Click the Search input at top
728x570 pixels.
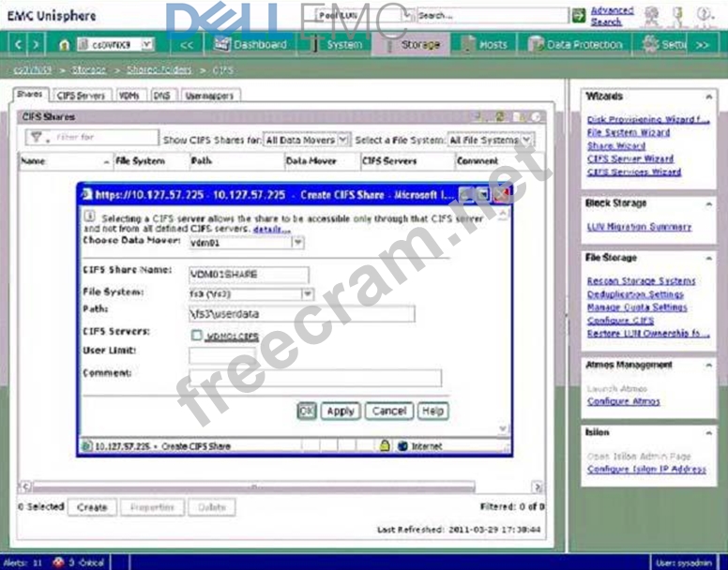(x=493, y=15)
